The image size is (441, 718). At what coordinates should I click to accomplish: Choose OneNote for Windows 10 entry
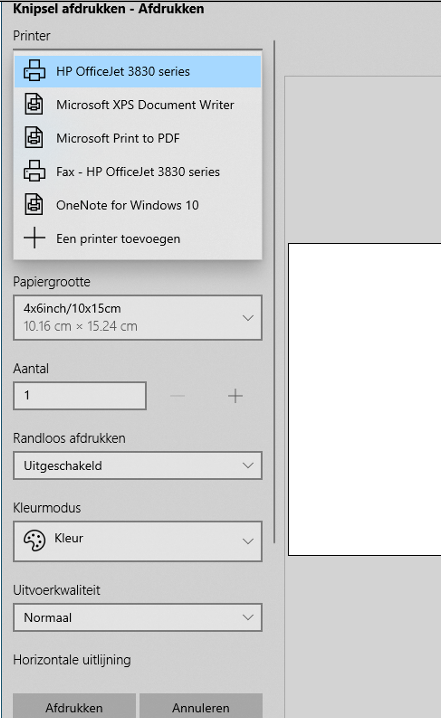pyautogui.click(x=138, y=205)
